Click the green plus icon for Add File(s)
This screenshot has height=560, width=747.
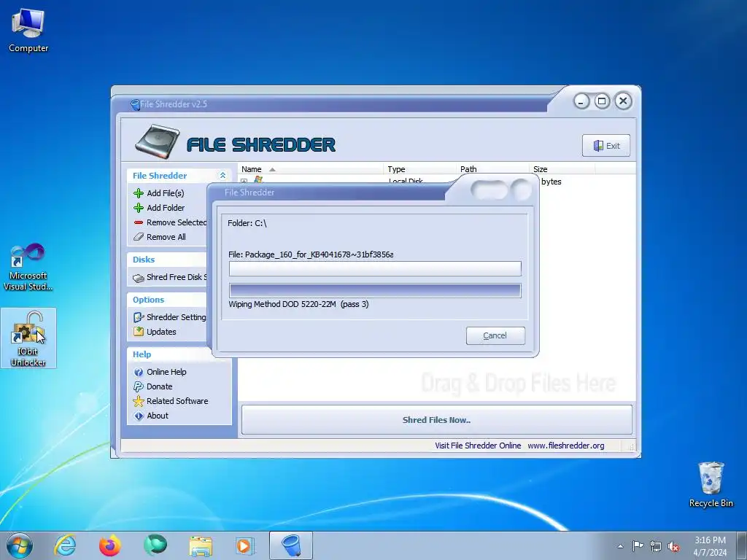[x=139, y=193]
